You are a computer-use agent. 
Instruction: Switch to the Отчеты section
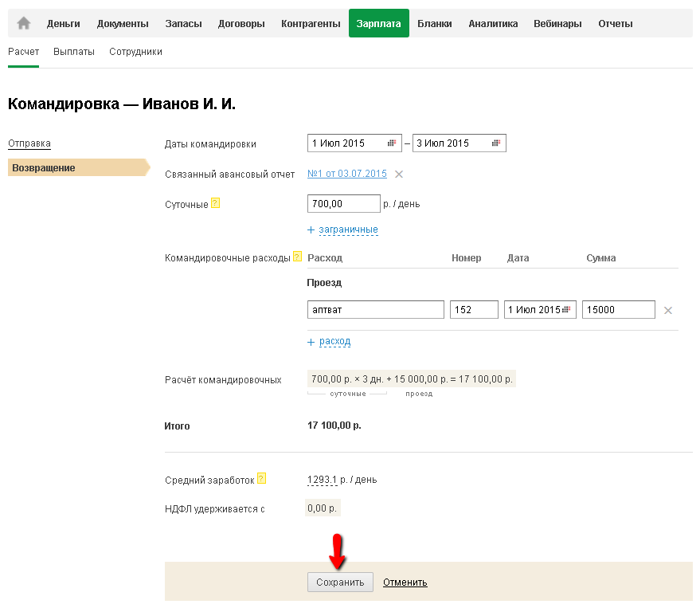(x=616, y=23)
